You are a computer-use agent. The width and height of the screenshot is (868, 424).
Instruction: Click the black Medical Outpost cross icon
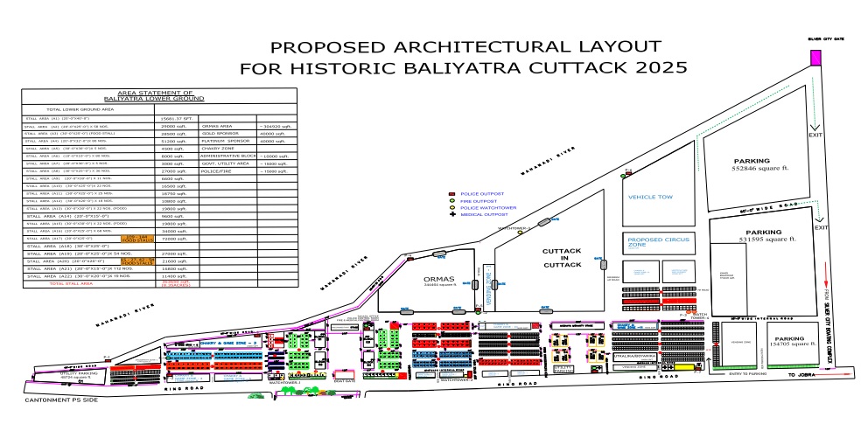click(x=451, y=214)
